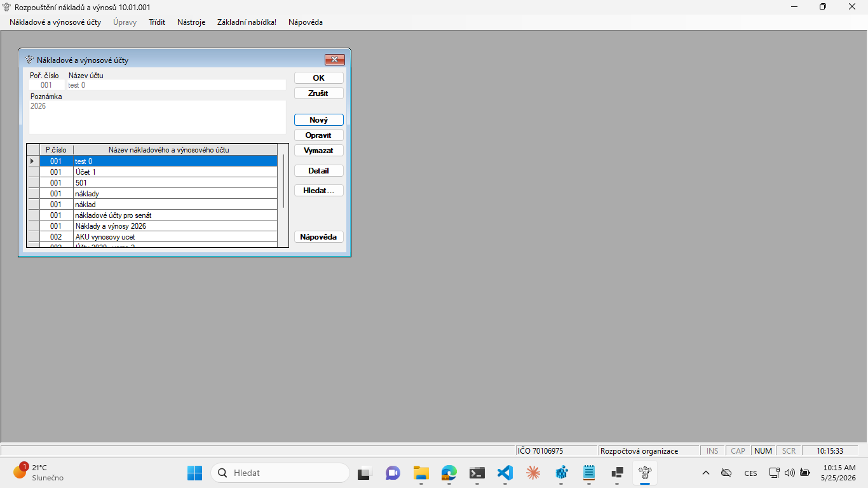Screen dimensions: 868x488
Task: Open the Nástroje menu
Action: coord(191,22)
